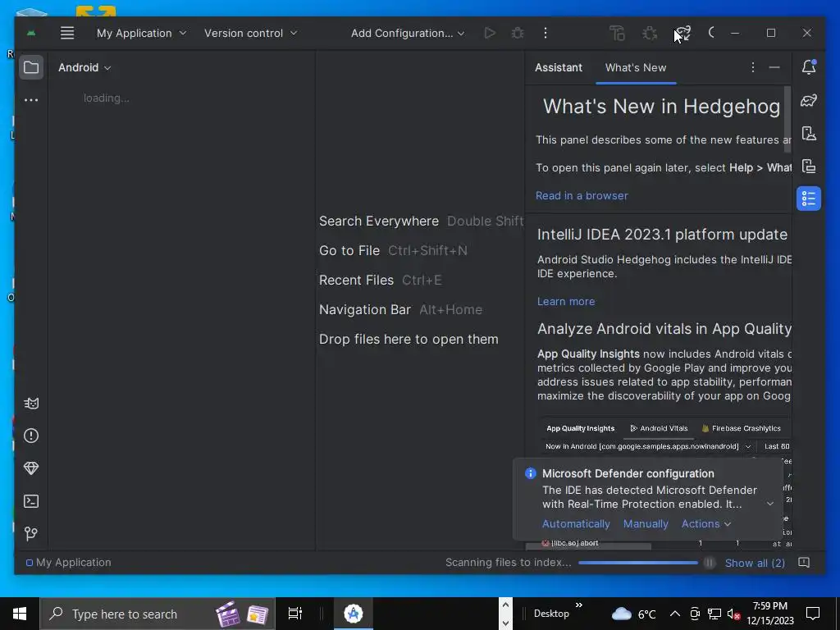Open the Logcat tool window
This screenshot has height=630, width=840.
coord(31,404)
